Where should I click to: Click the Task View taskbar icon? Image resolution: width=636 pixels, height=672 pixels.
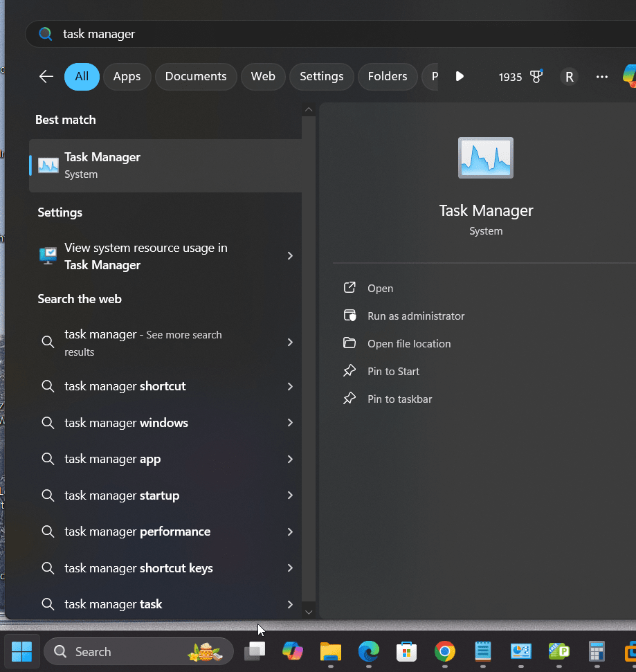click(x=255, y=651)
